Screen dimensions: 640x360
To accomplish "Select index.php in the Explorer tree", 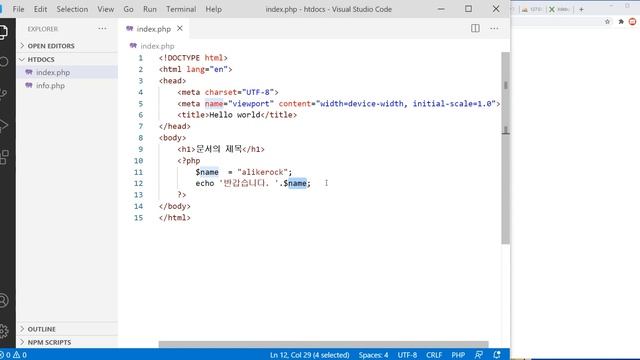I will pos(67,72).
